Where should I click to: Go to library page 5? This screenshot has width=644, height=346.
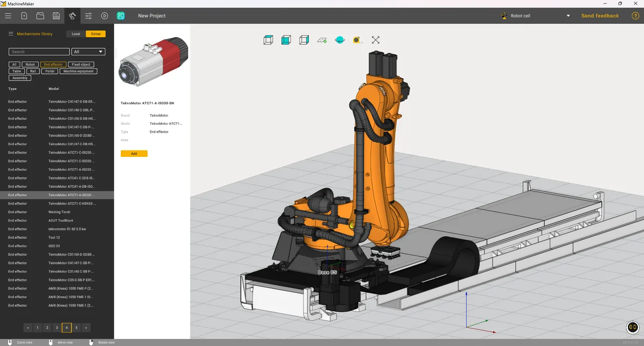[x=76, y=328]
